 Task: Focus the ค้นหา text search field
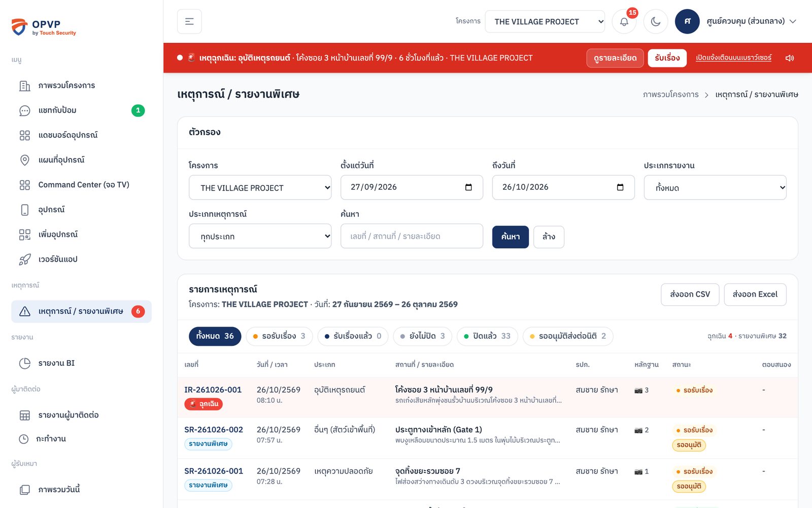tap(412, 236)
